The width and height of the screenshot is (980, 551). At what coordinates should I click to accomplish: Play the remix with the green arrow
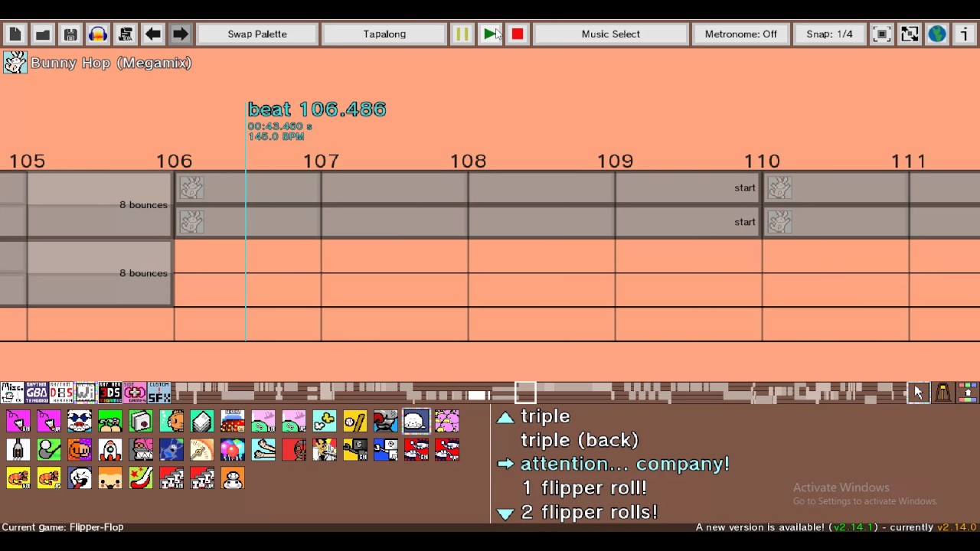[x=490, y=34]
